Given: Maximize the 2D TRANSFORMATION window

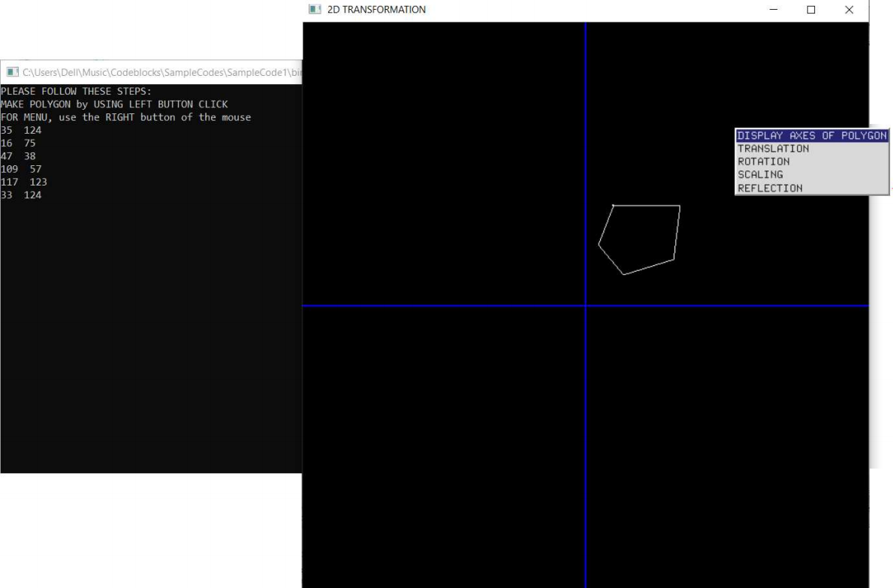Looking at the screenshot, I should [810, 11].
